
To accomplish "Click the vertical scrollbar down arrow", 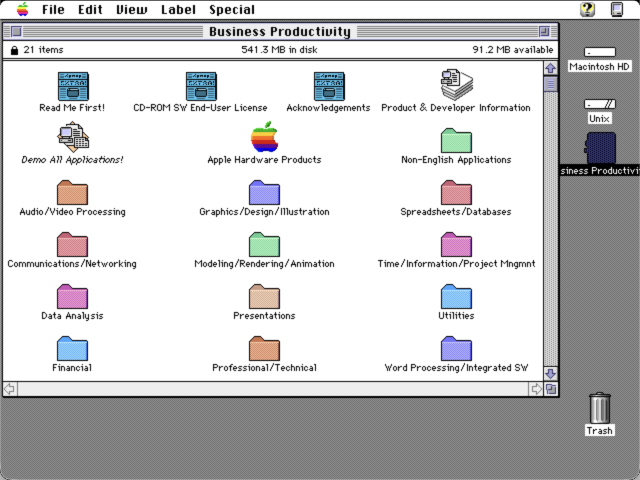I will coord(551,373).
